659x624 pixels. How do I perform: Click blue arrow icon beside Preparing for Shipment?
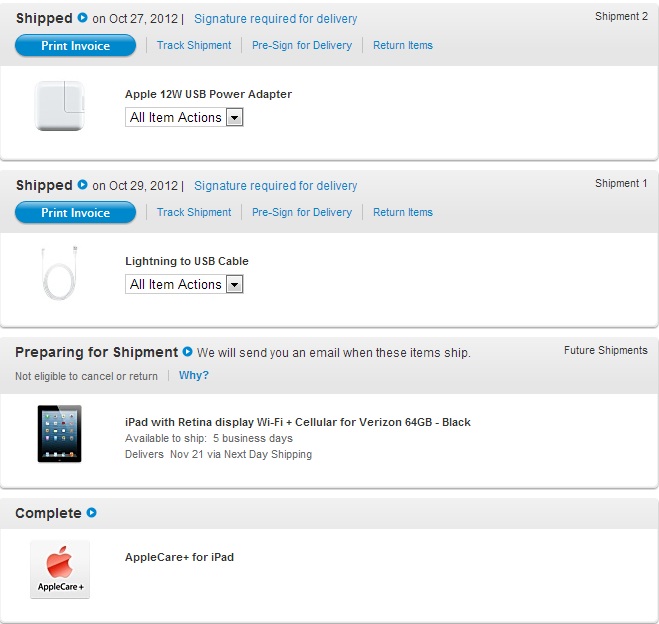[187, 352]
